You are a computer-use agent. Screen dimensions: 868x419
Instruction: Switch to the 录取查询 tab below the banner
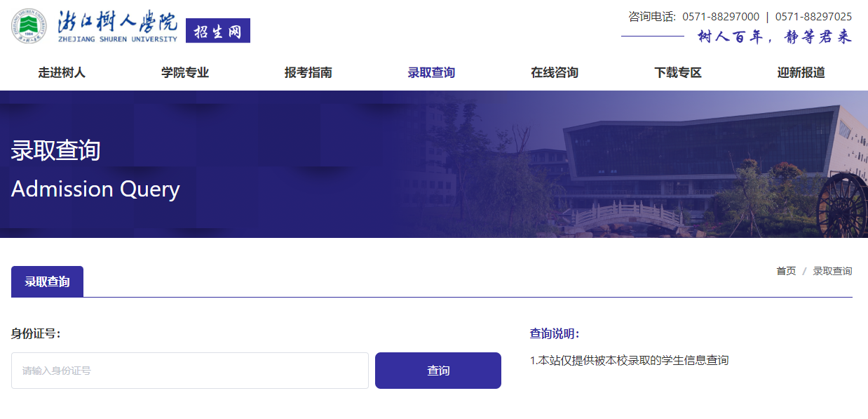[46, 281]
